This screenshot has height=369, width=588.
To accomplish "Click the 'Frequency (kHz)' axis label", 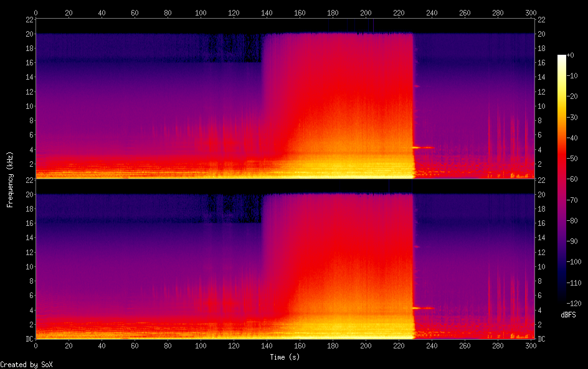I will [x=10, y=179].
